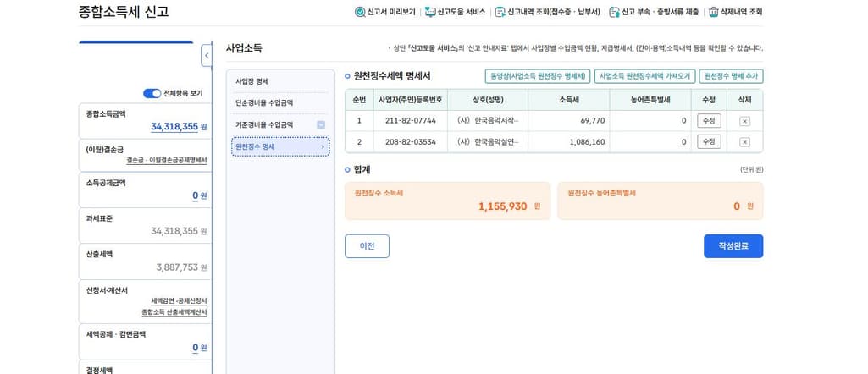The height and width of the screenshot is (374, 868).
Task: Click 사업소득 원천징수세액 가져오기 button
Action: (x=644, y=76)
